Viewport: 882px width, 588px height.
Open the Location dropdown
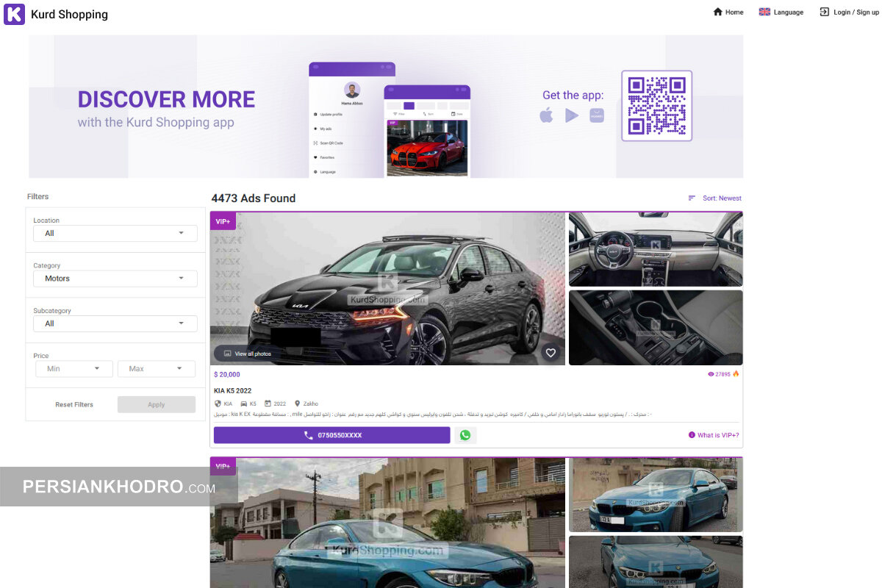pyautogui.click(x=115, y=233)
